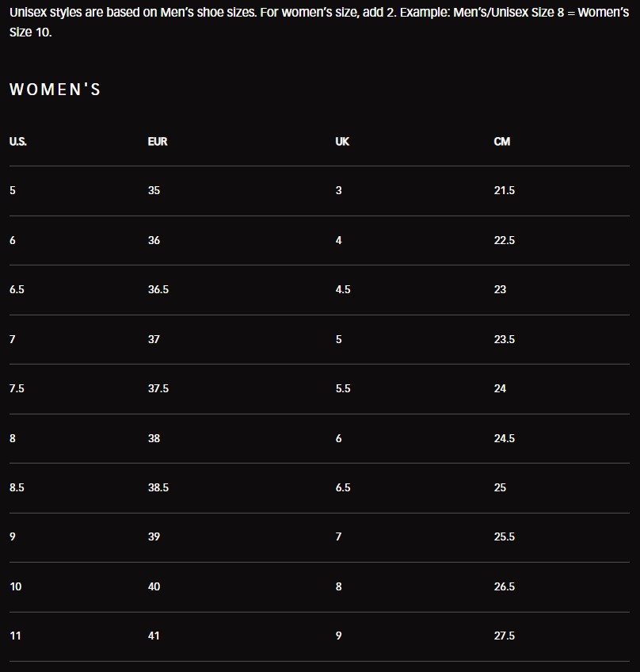Viewport: 640px width, 672px height.
Task: Select the CM column header
Action: (x=502, y=142)
